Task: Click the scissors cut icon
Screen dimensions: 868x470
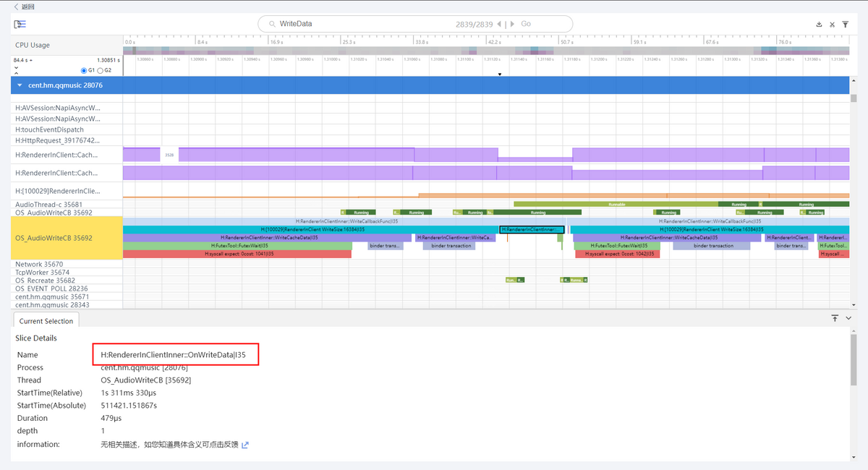Action: [833, 25]
